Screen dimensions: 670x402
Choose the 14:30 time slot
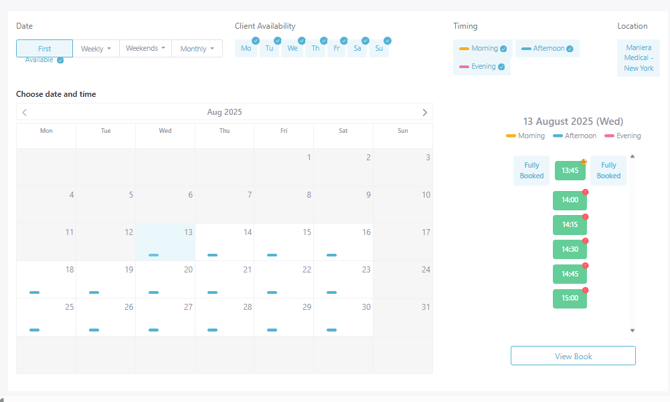[x=569, y=249]
